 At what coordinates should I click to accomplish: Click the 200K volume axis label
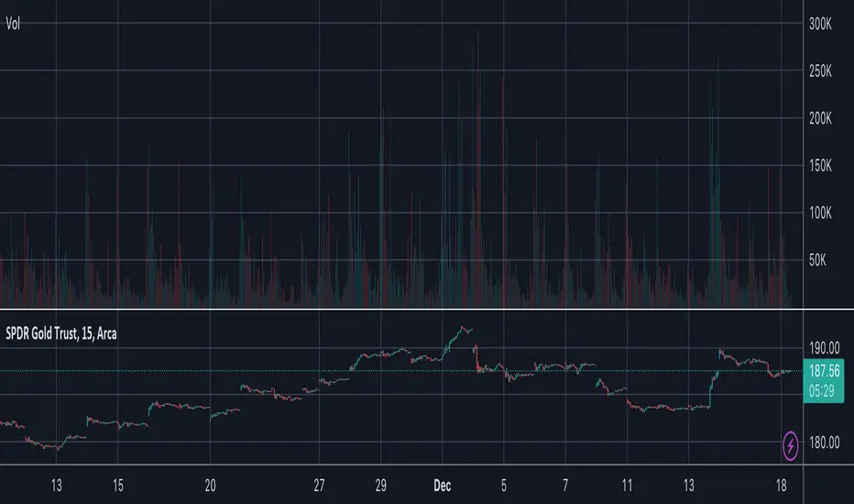(x=820, y=118)
